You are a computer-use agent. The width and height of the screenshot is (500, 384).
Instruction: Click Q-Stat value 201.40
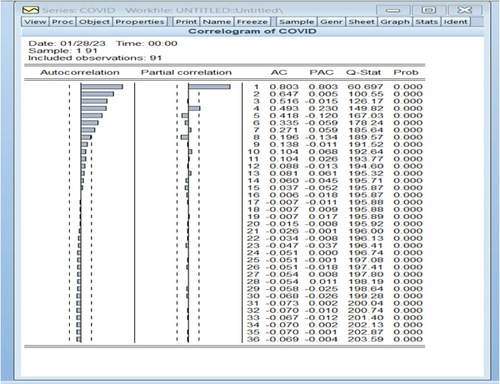click(x=366, y=318)
